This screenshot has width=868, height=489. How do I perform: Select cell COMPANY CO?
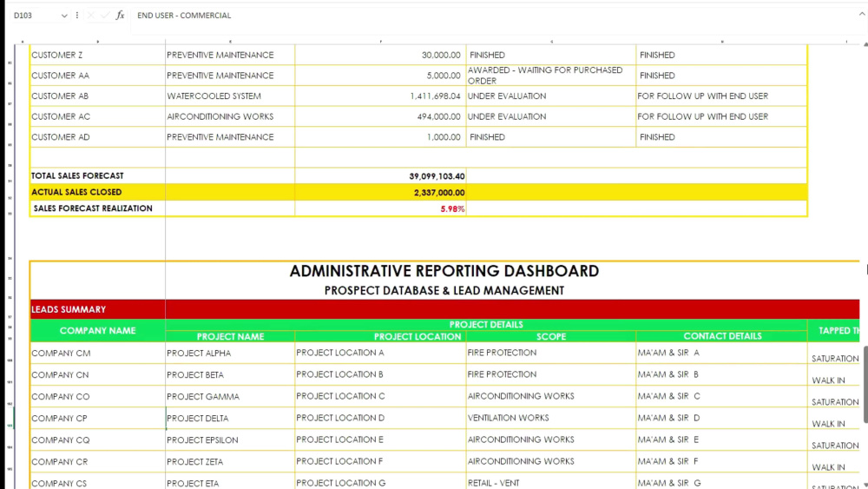[x=97, y=397]
